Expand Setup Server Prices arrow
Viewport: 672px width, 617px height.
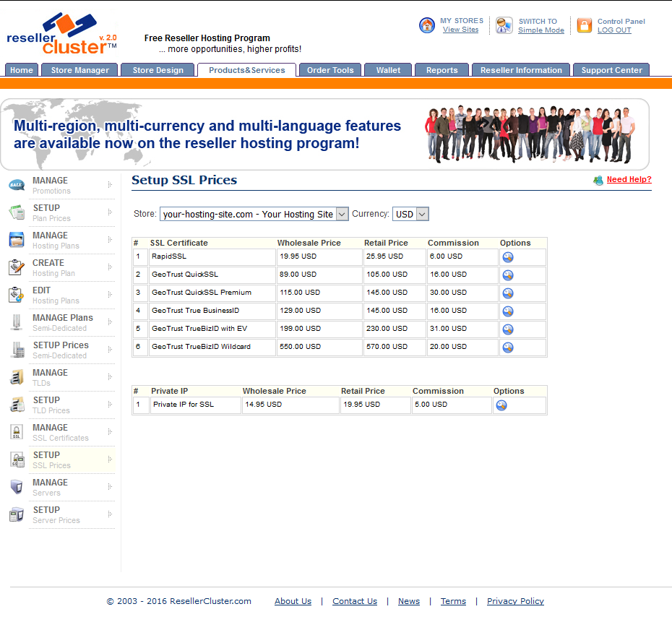pyautogui.click(x=110, y=514)
